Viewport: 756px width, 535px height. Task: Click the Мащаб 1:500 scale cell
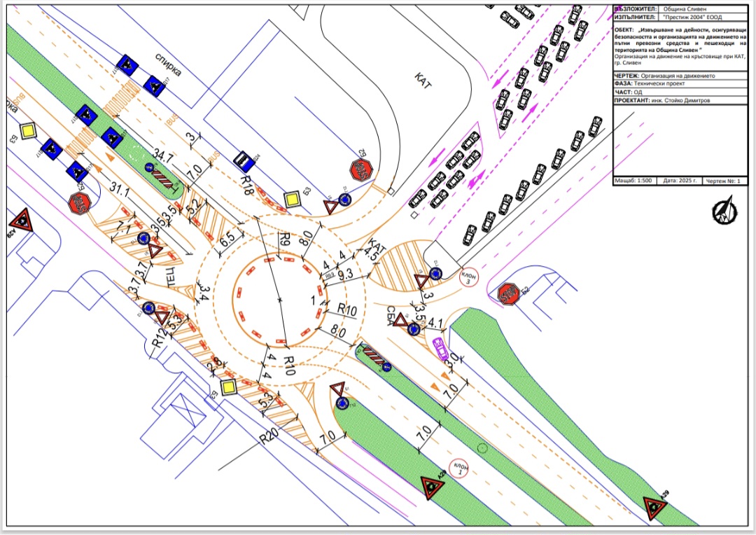click(635, 181)
